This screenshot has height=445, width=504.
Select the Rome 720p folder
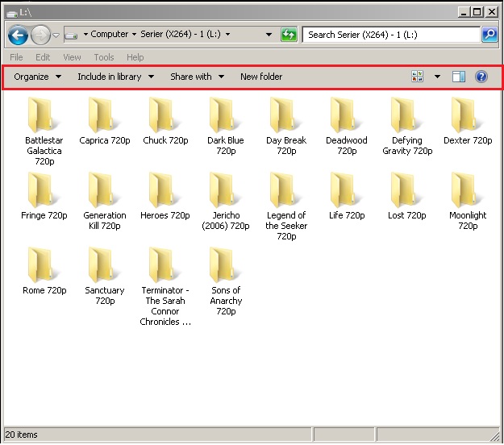coord(44,271)
